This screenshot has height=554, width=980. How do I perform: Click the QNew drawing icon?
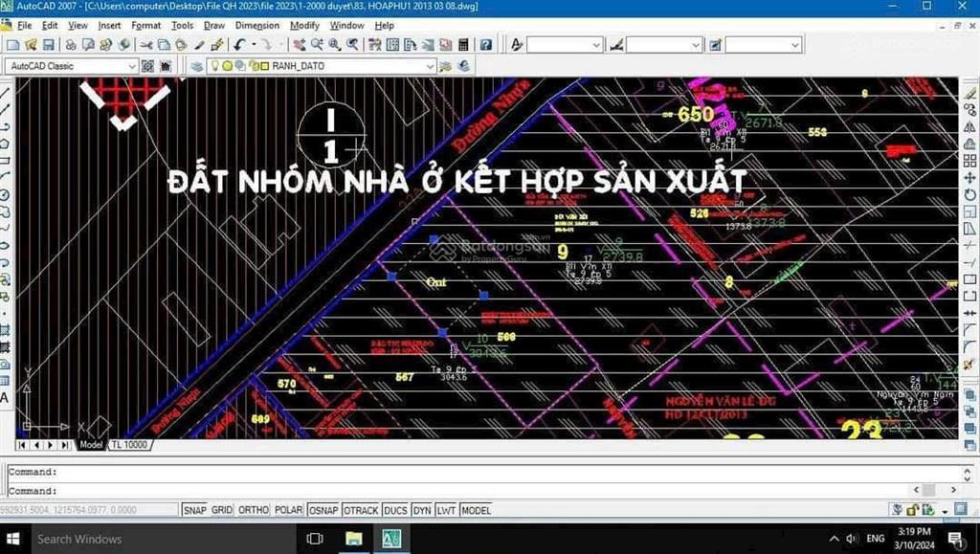12,45
